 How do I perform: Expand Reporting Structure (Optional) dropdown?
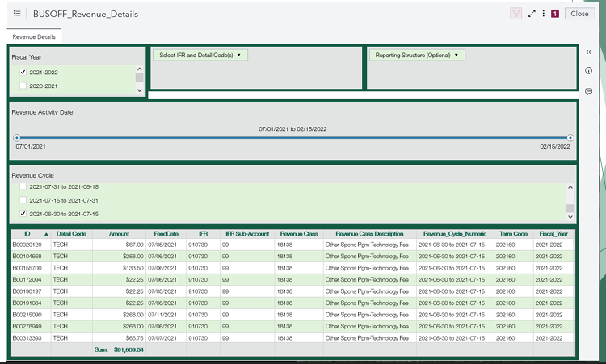(x=417, y=55)
